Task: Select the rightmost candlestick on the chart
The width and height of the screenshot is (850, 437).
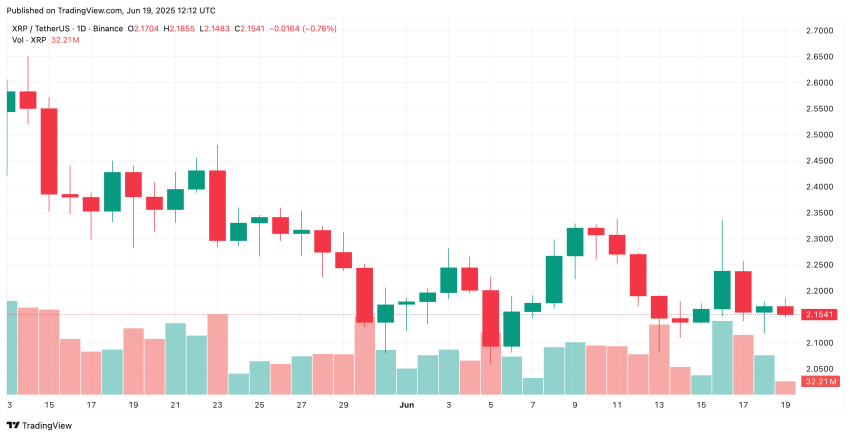Action: click(x=786, y=310)
